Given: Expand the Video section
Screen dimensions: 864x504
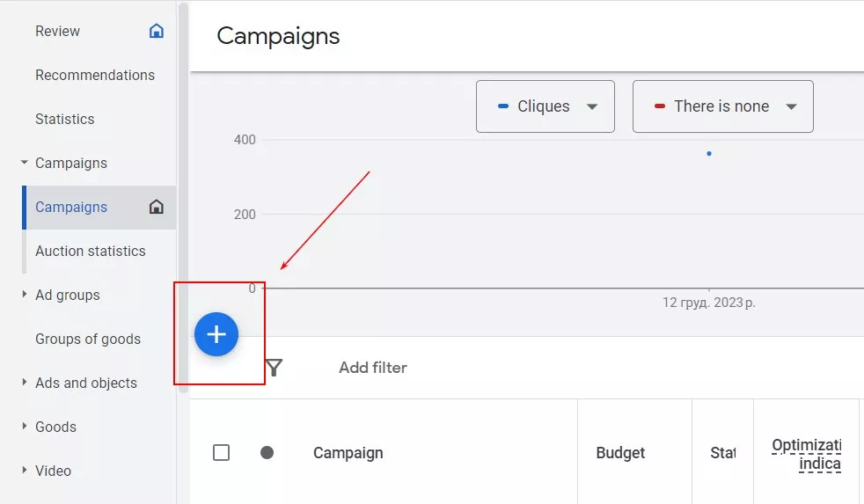Looking at the screenshot, I should pos(25,471).
